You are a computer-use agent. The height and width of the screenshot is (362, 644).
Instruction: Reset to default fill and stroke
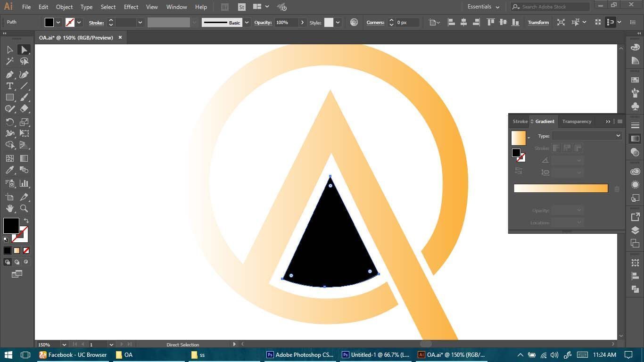click(x=6, y=239)
